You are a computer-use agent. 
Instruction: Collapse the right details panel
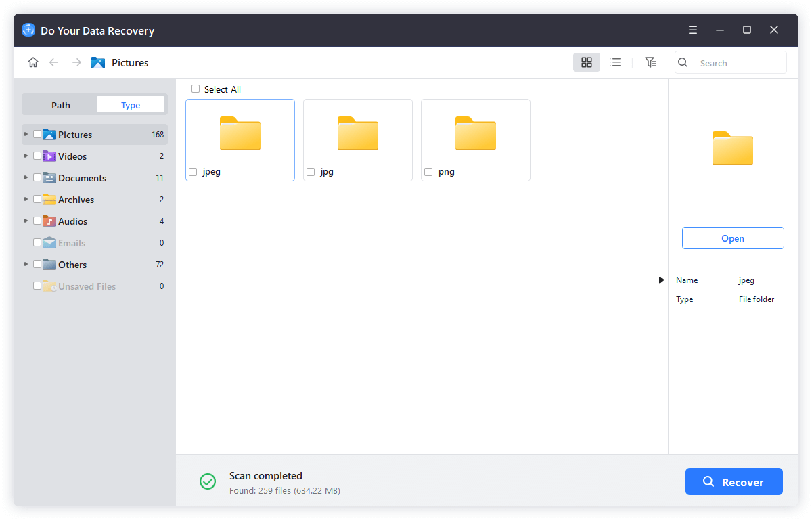pos(661,280)
